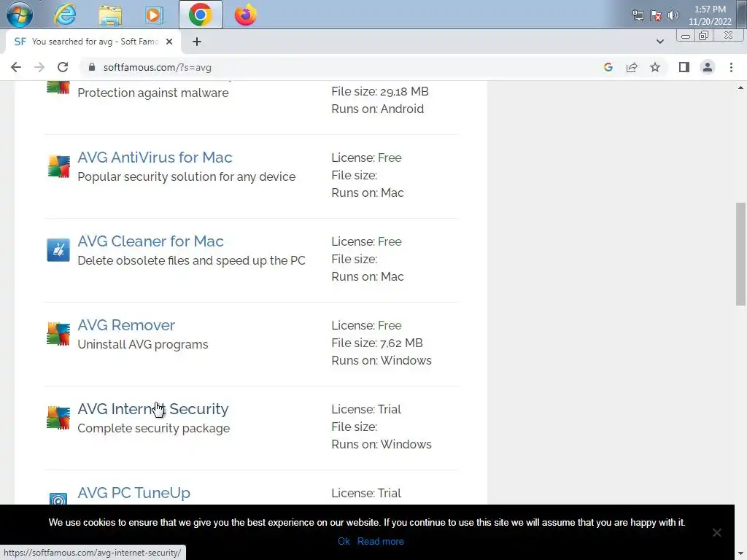Click 'Complete security package' description
The width and height of the screenshot is (747, 560).
(x=153, y=428)
